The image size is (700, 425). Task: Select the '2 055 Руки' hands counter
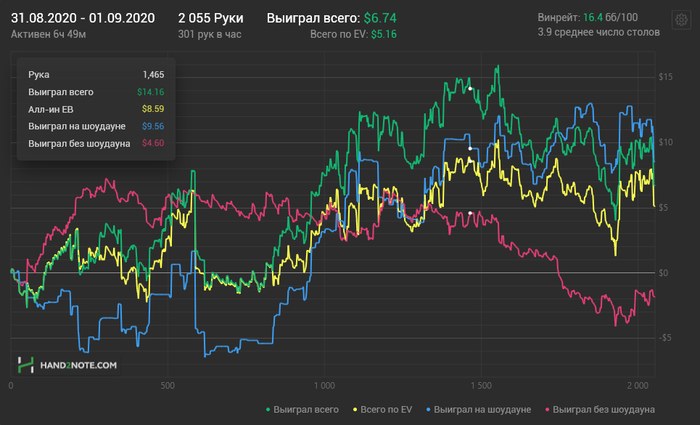point(210,18)
